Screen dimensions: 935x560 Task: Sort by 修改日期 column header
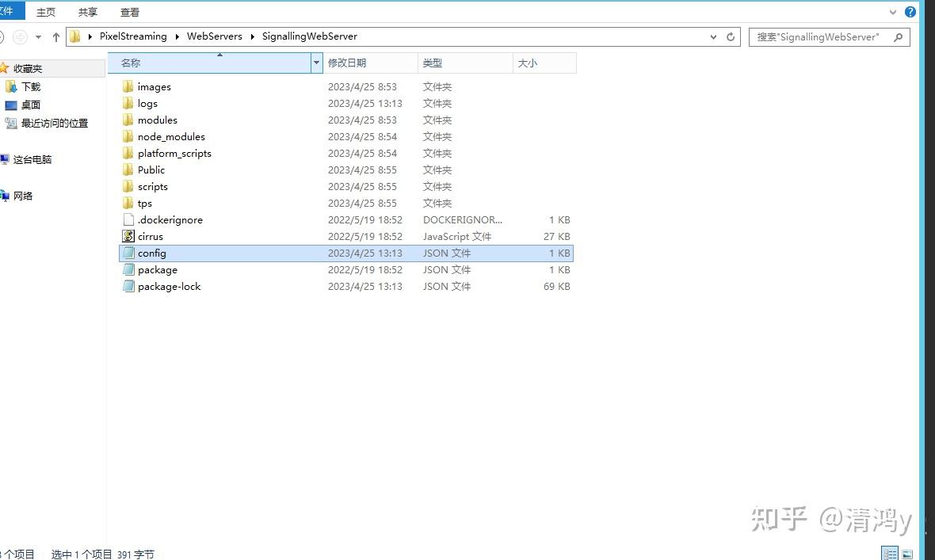(370, 63)
